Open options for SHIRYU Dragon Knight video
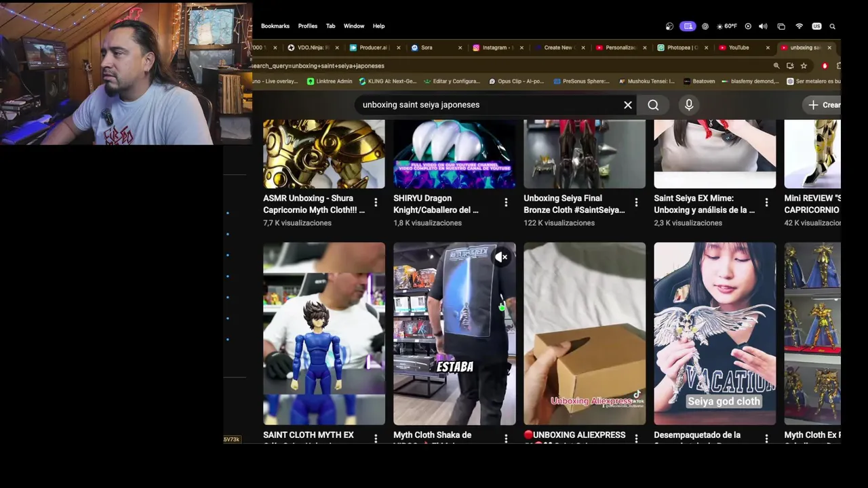The height and width of the screenshot is (488, 868). [506, 203]
